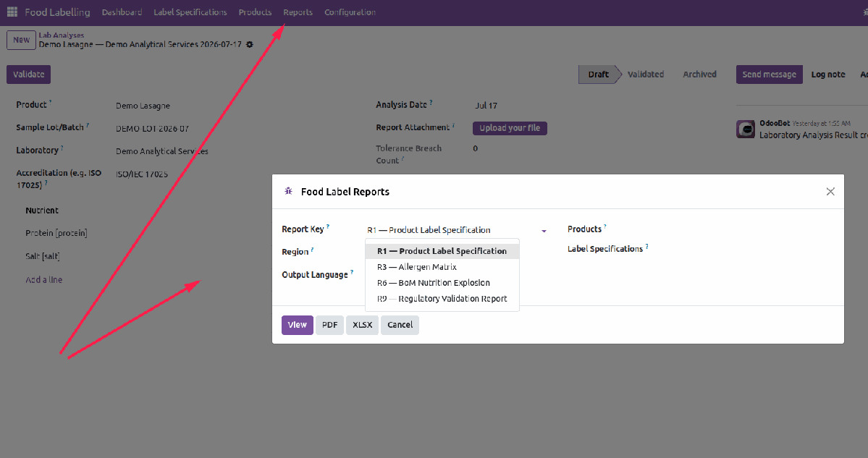Open the Reports menu
The image size is (868, 458).
click(x=298, y=12)
